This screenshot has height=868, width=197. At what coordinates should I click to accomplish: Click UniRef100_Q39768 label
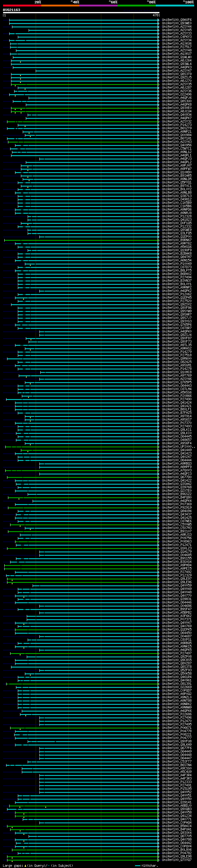click(x=177, y=487)
